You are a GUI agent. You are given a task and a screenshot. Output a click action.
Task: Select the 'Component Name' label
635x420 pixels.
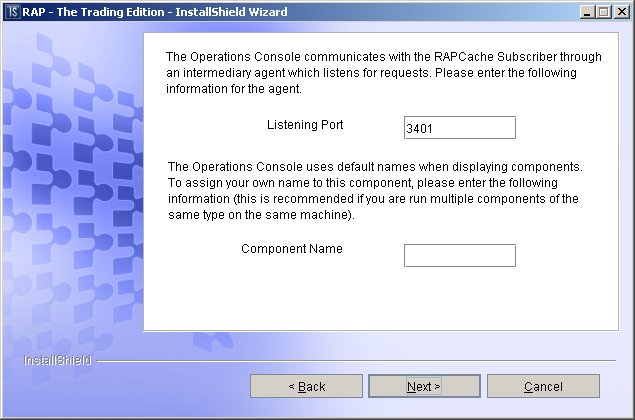tap(292, 249)
